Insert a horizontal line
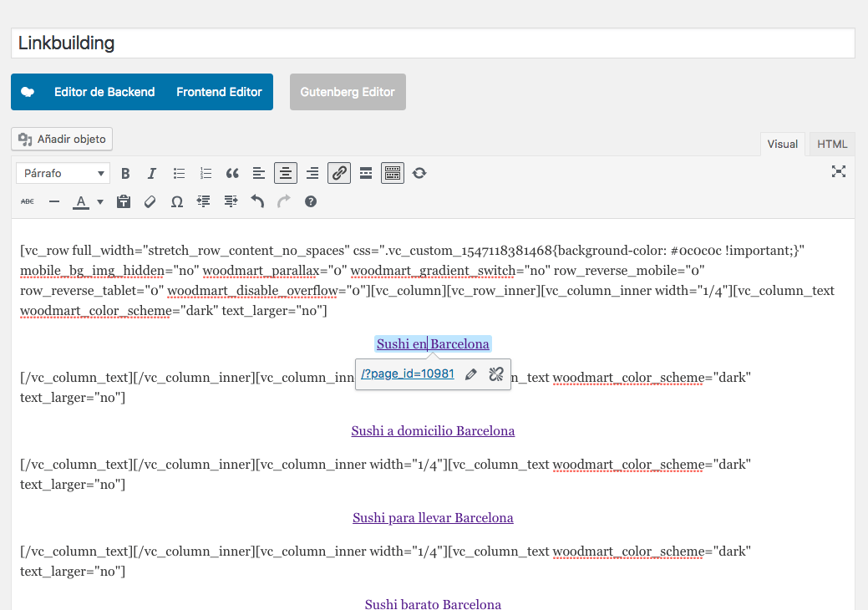The width and height of the screenshot is (868, 610). (53, 201)
